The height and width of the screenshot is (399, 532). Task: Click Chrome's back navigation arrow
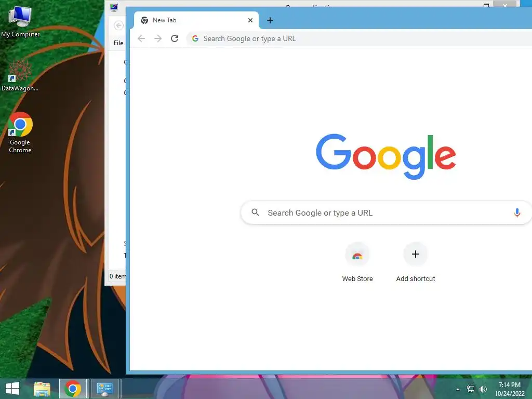coord(141,38)
